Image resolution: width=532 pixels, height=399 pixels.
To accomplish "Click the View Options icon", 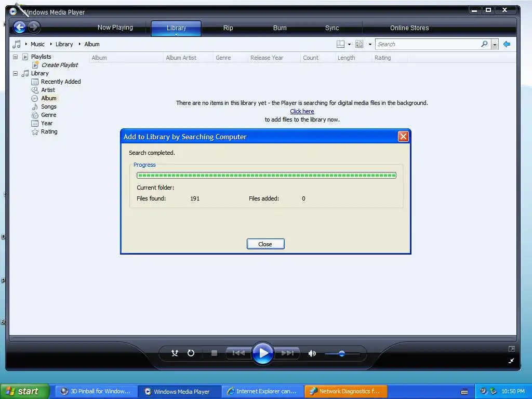I will 359,44.
